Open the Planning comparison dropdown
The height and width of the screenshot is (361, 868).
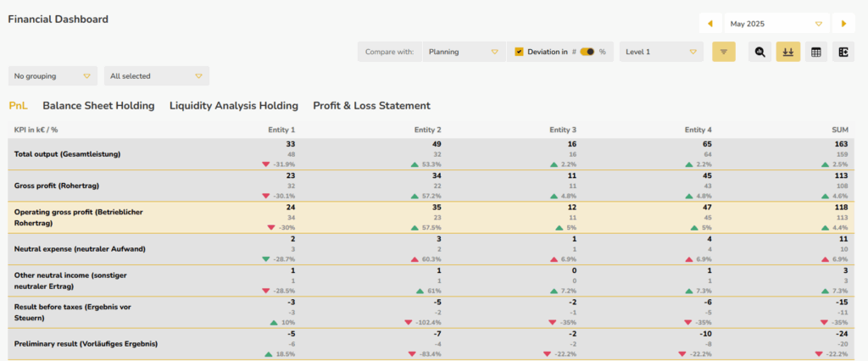coord(462,52)
